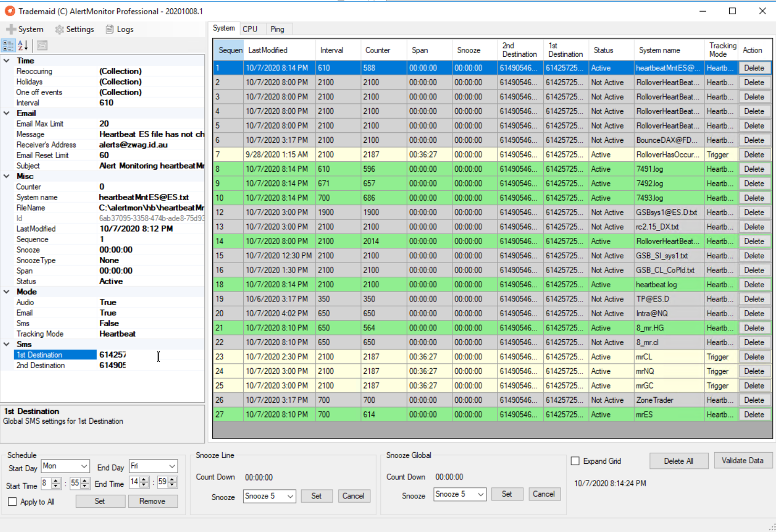
Task: Delete the mrES row in grid
Action: click(754, 414)
